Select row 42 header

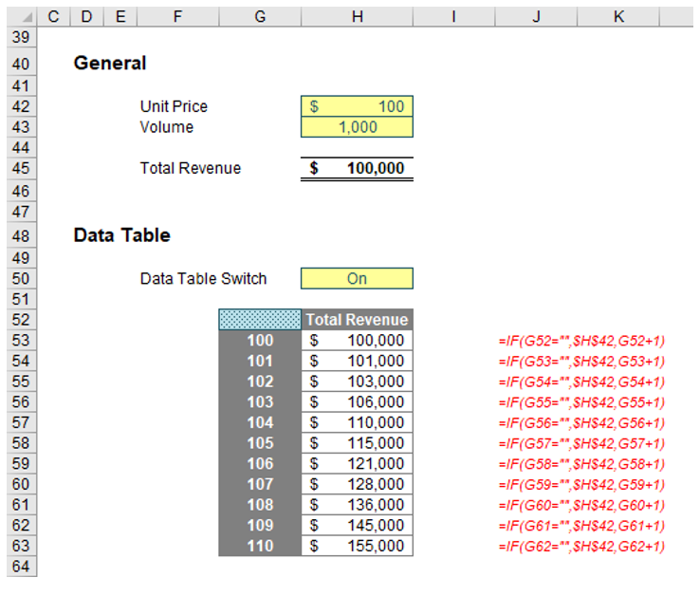pos(22,106)
